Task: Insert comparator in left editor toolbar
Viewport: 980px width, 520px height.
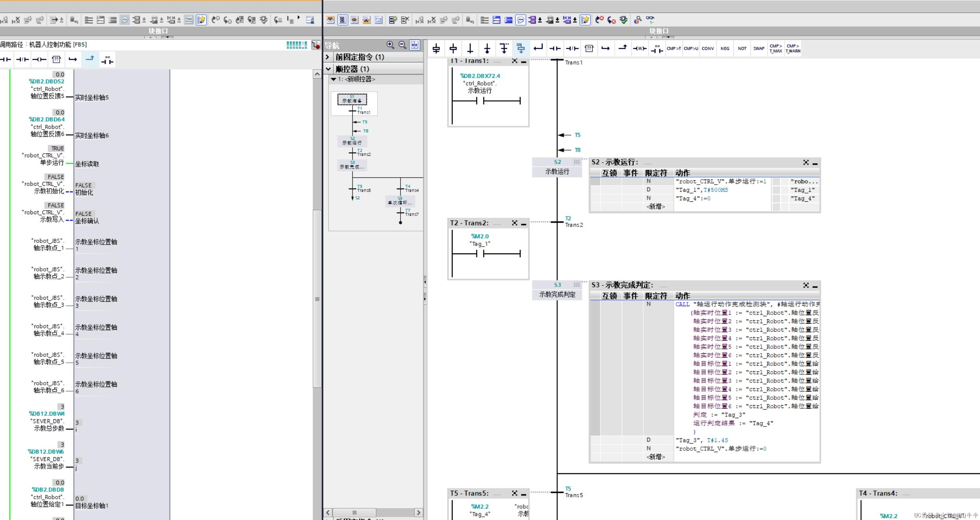Action: (x=107, y=60)
